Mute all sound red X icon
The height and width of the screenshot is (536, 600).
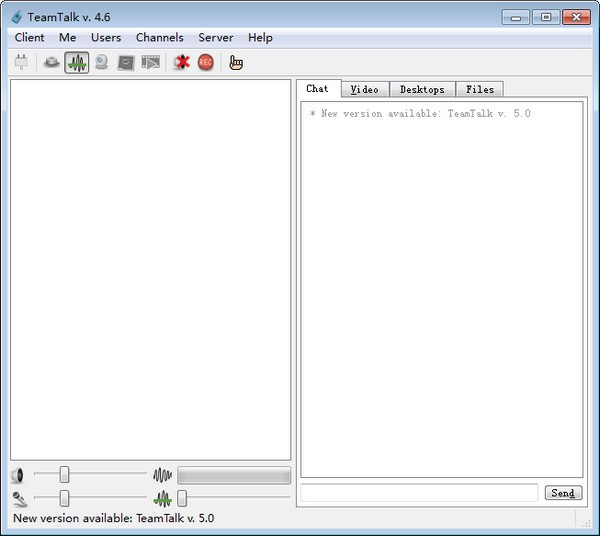[181, 62]
